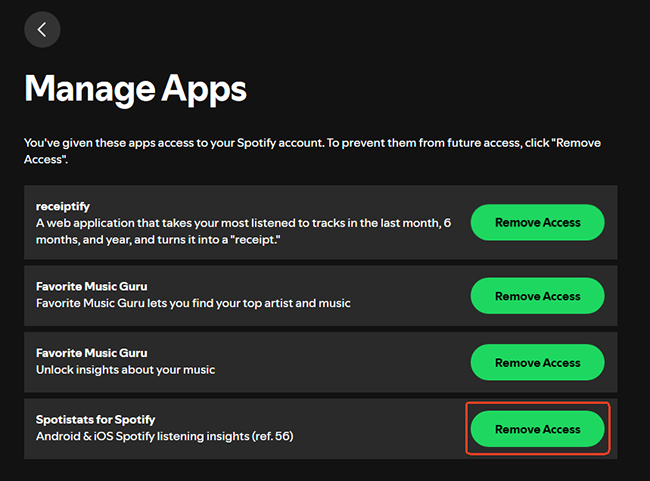The height and width of the screenshot is (481, 650).
Task: Click the 'Unlock insights about your music' description
Action: tap(125, 369)
